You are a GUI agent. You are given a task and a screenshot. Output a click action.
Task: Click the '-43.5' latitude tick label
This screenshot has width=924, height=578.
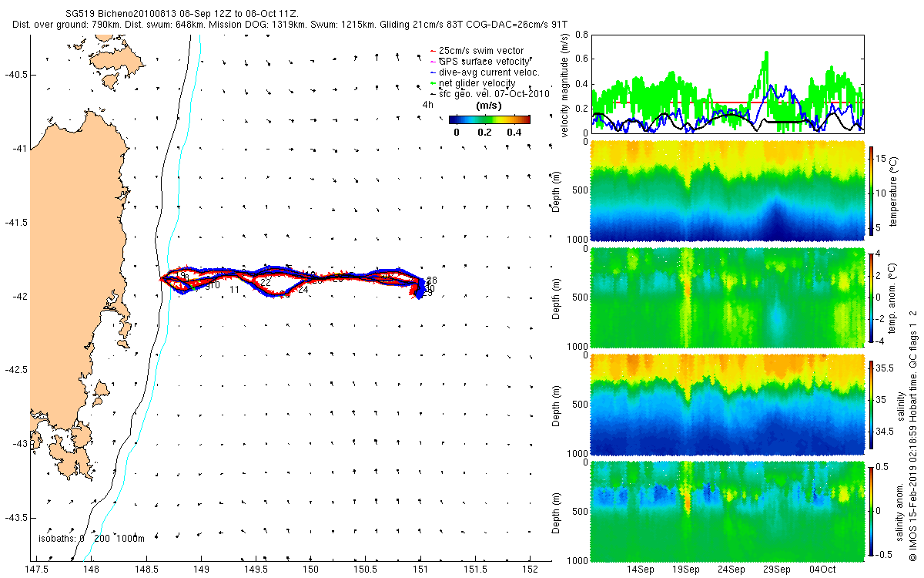coord(15,517)
